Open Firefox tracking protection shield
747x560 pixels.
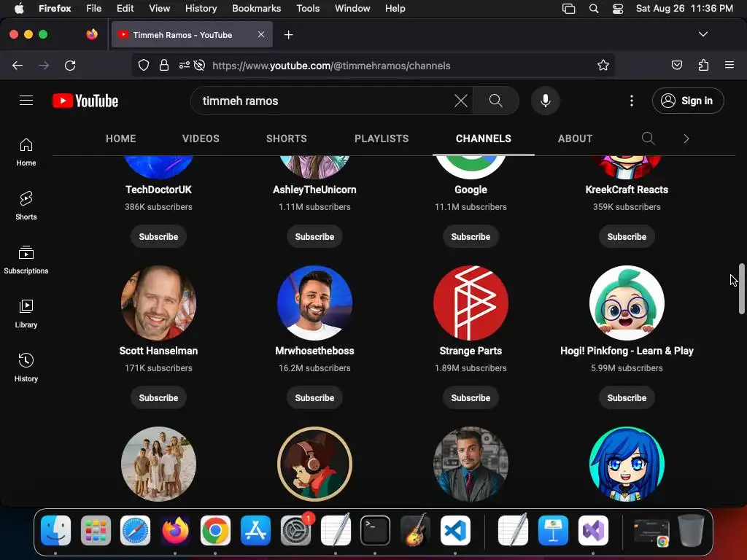pos(144,65)
